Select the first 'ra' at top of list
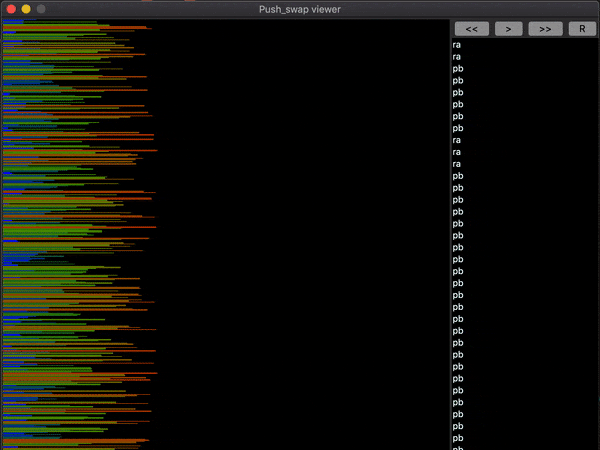This screenshot has width=600, height=450. pos(457,45)
